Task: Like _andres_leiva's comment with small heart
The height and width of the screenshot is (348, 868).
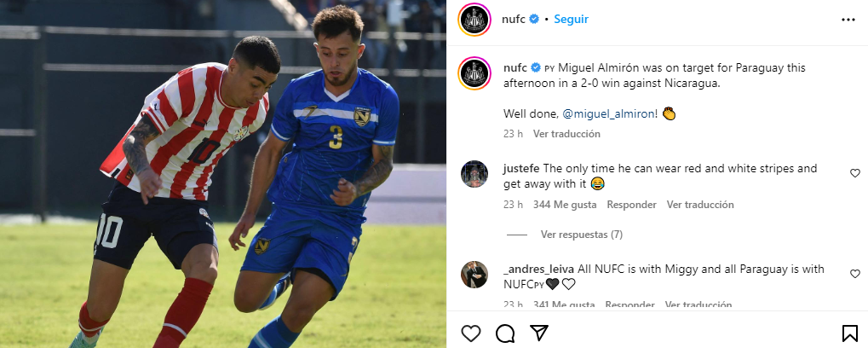Action: pos(854,274)
